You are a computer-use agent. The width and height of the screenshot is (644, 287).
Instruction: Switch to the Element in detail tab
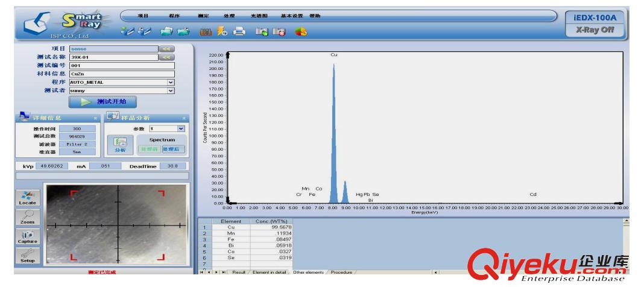[269, 272]
